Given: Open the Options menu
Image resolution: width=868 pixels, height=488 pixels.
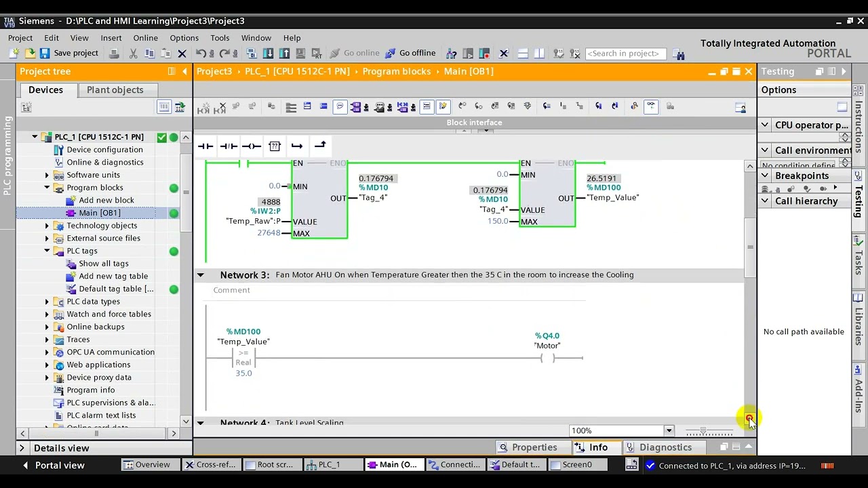Looking at the screenshot, I should coord(184,38).
